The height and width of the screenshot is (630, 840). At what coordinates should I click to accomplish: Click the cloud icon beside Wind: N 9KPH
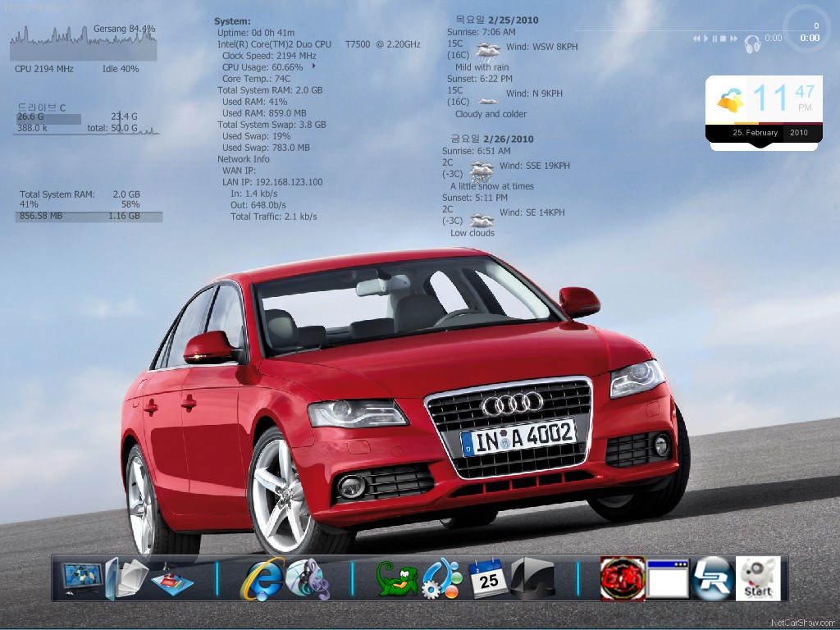[x=488, y=101]
